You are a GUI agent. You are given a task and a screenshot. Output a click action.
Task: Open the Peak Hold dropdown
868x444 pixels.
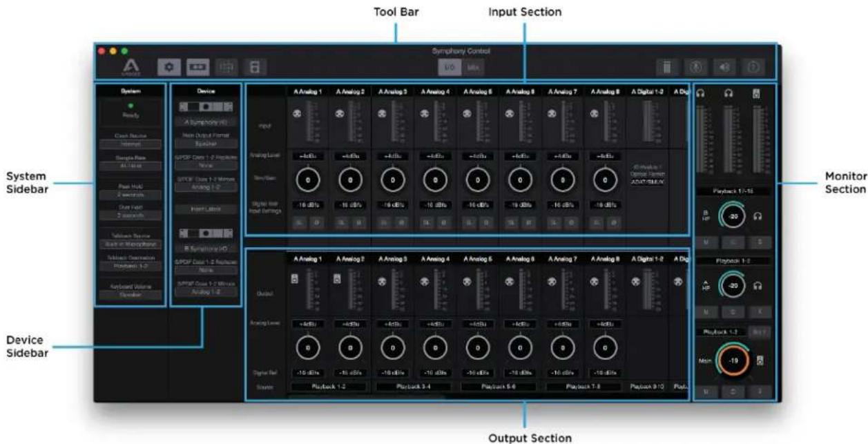(131, 195)
